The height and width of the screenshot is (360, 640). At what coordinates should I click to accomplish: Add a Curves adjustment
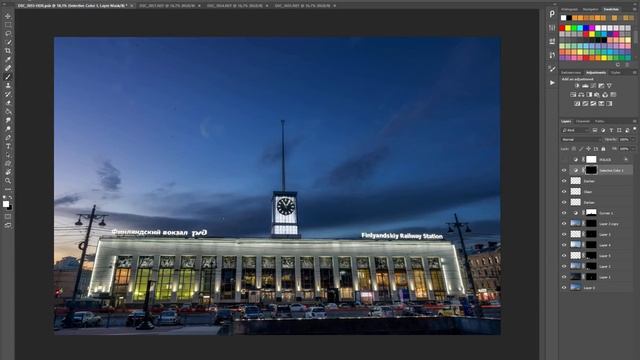tap(593, 86)
